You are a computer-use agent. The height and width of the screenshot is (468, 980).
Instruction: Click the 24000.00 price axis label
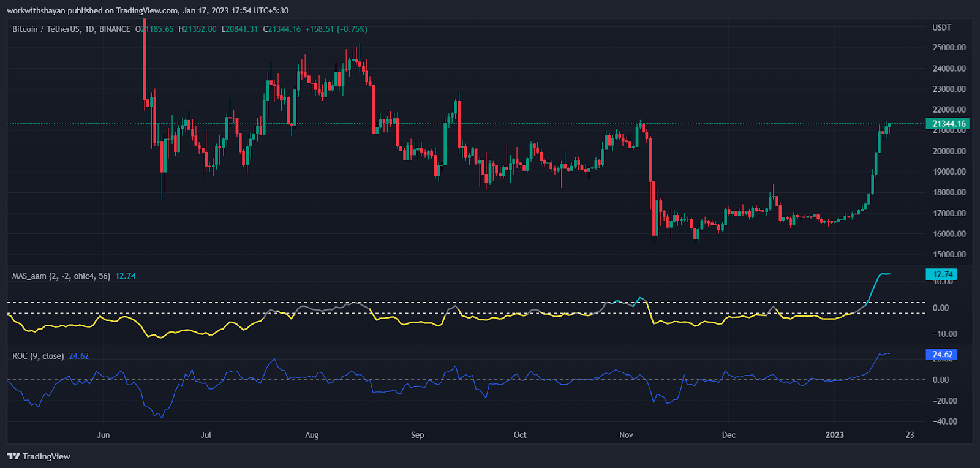click(x=949, y=68)
